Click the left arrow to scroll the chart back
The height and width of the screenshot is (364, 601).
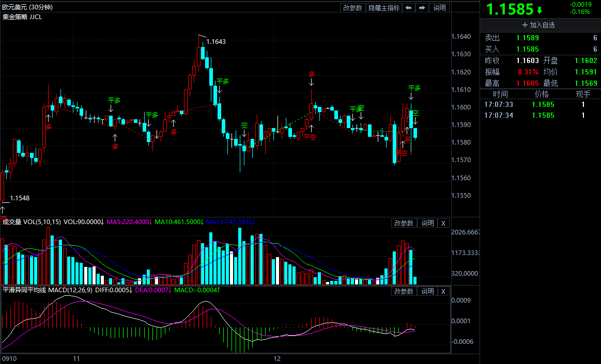coord(409,8)
